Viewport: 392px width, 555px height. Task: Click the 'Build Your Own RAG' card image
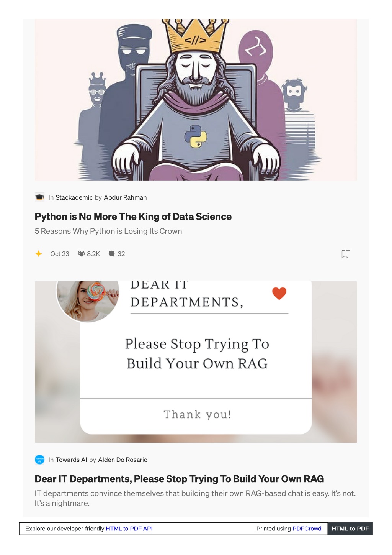coord(196,362)
